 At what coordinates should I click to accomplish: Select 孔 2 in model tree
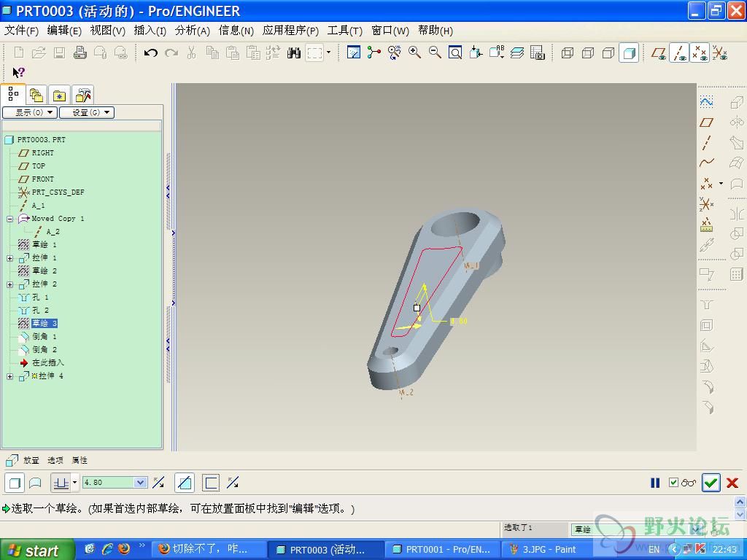pos(40,311)
